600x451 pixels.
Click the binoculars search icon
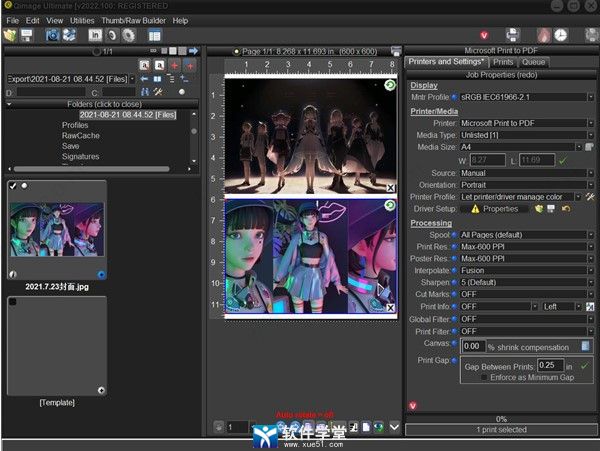point(145,92)
